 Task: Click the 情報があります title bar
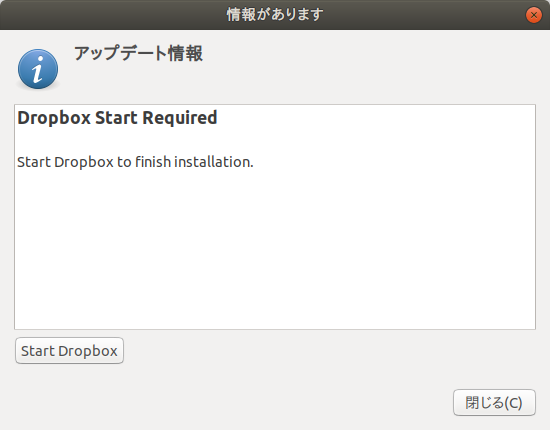pyautogui.click(x=275, y=15)
